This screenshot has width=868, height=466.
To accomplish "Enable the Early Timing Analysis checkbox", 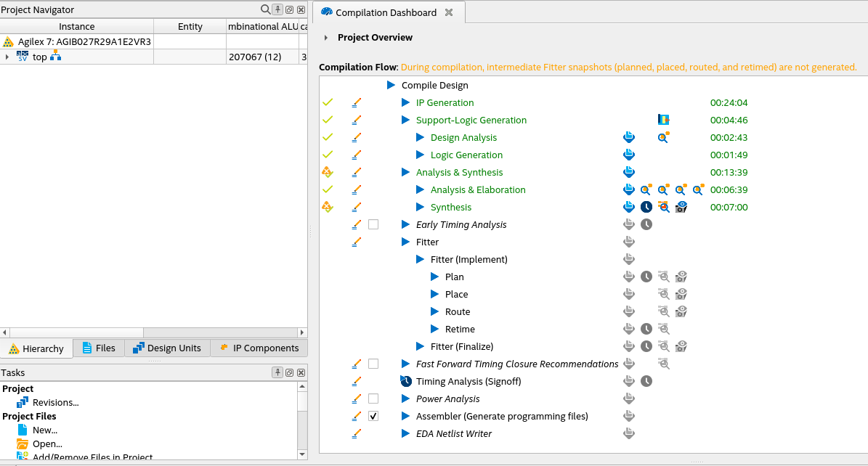I will pyautogui.click(x=373, y=225).
